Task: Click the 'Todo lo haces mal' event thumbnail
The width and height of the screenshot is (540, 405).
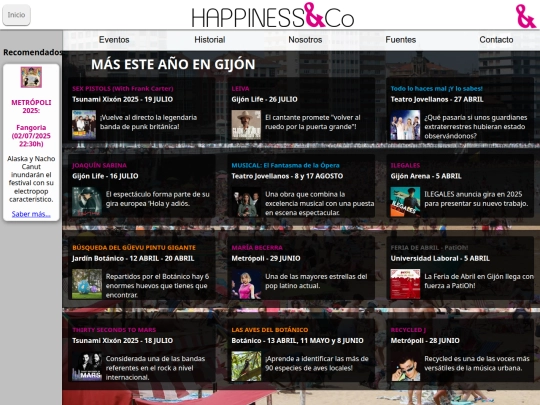Action: click(x=405, y=125)
